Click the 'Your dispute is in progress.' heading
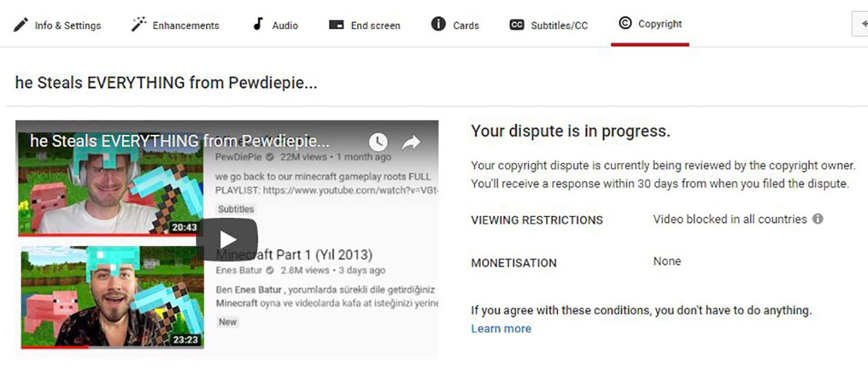The image size is (868, 380). (570, 131)
